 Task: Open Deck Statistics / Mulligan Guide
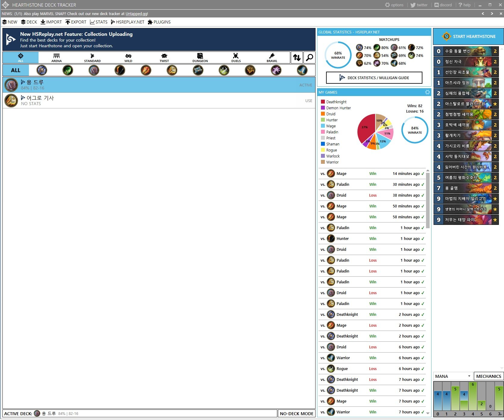[x=374, y=78]
